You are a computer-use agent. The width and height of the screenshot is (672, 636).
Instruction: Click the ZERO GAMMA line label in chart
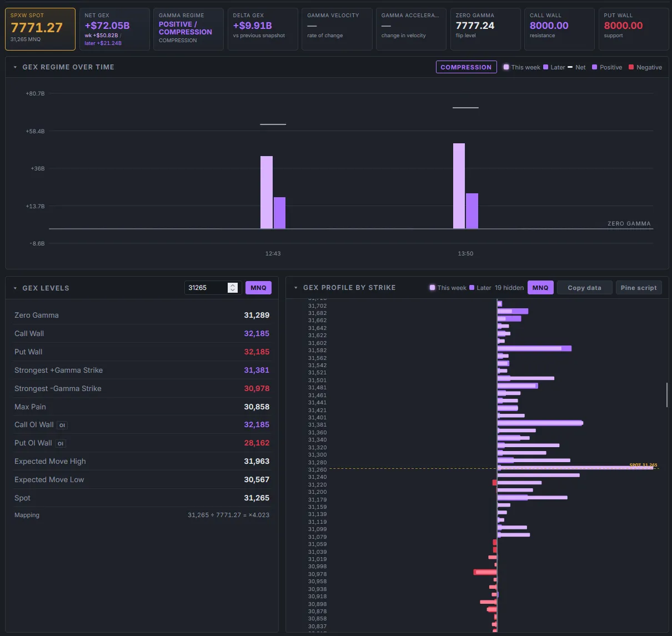pos(629,224)
